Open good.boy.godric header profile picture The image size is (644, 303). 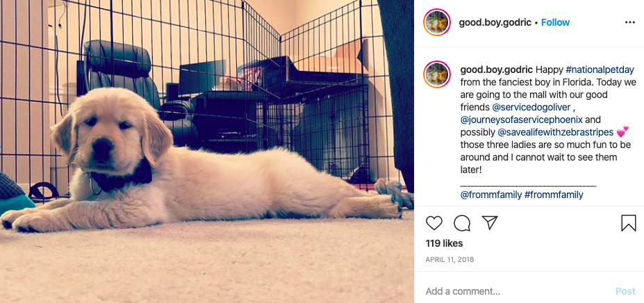[437, 22]
